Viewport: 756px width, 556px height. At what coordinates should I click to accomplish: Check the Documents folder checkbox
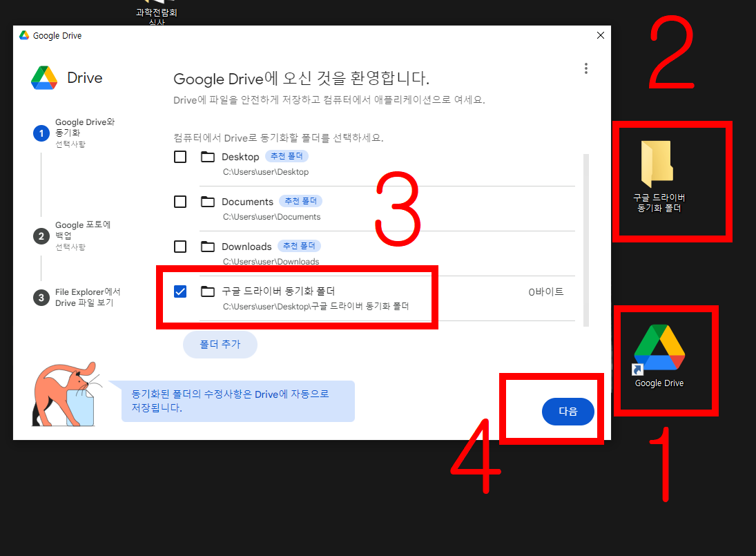(180, 202)
